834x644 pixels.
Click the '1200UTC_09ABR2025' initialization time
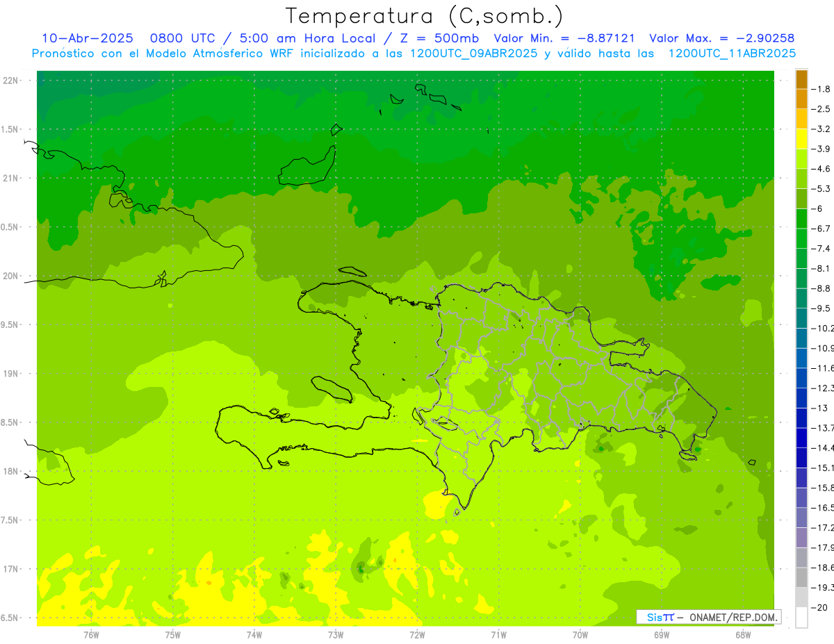coord(473,53)
